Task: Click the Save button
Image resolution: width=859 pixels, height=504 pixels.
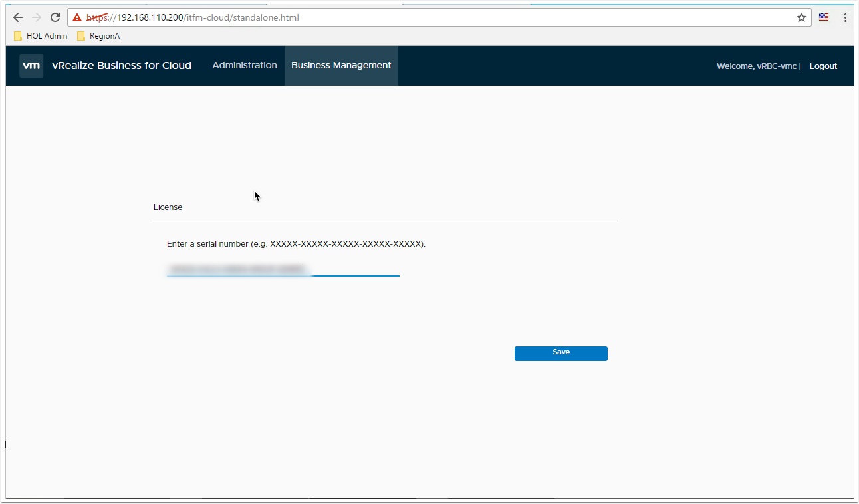Action: [561, 353]
